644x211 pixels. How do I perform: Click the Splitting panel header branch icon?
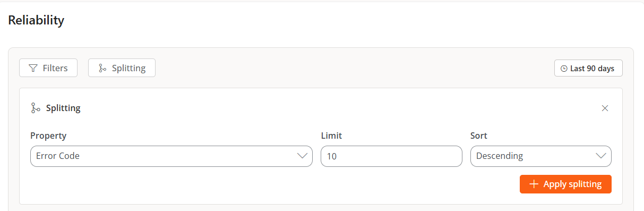tap(36, 108)
